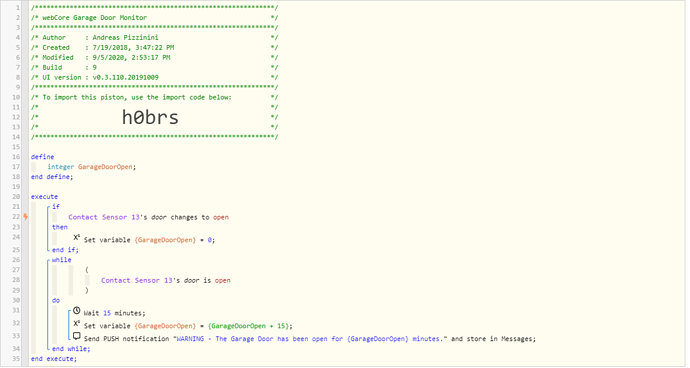
Task: Open the Wait 15 minutes task
Action: point(114,313)
